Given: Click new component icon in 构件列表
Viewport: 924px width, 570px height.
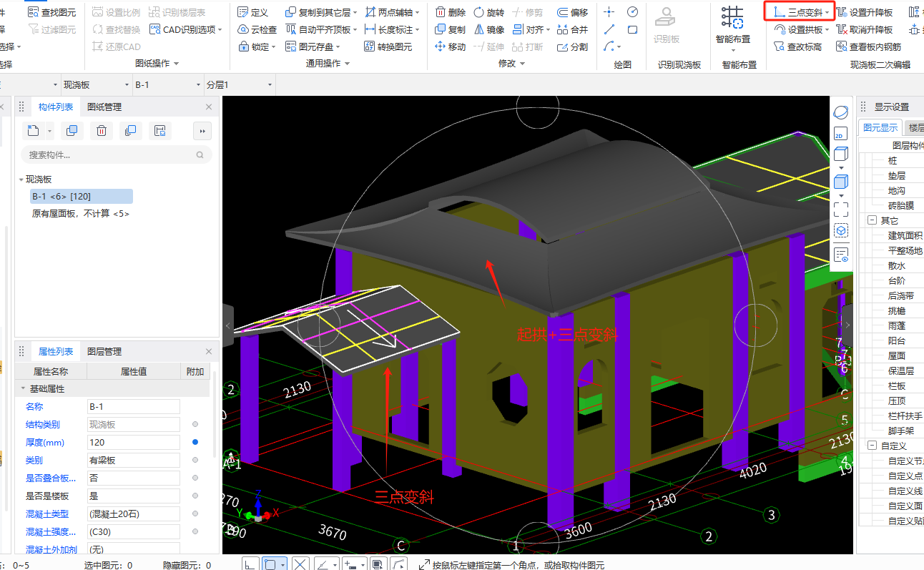Looking at the screenshot, I should click(x=33, y=131).
